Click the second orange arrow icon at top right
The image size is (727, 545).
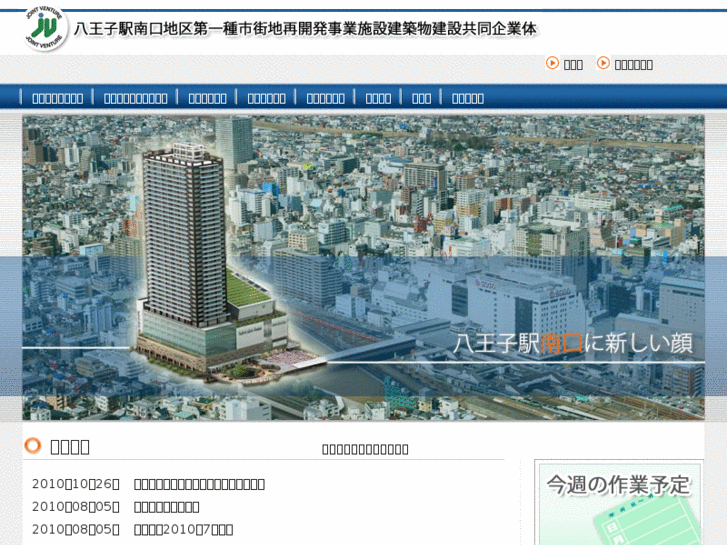pyautogui.click(x=603, y=63)
